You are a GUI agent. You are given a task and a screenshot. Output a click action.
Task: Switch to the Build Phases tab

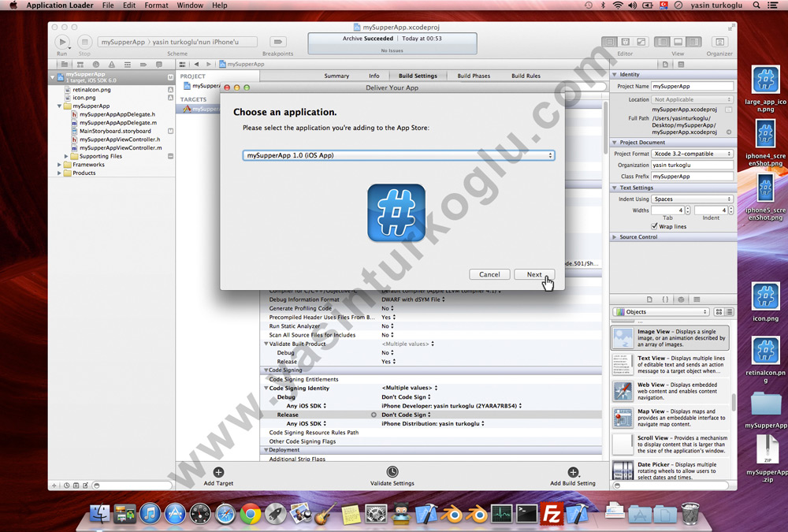click(474, 76)
